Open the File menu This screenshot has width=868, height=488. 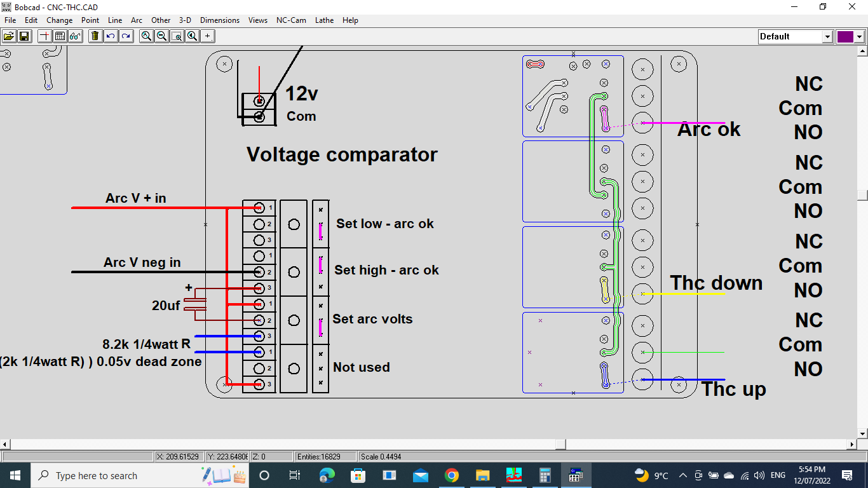point(10,20)
